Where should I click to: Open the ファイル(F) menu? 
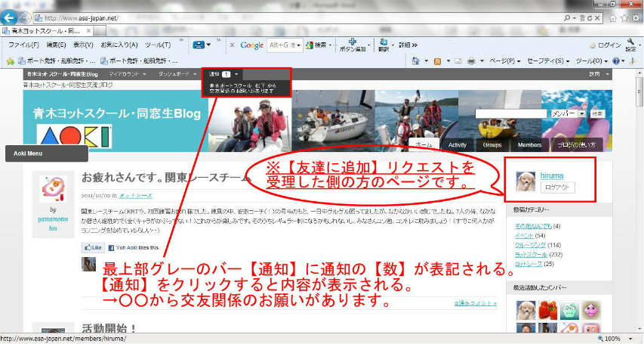click(24, 45)
